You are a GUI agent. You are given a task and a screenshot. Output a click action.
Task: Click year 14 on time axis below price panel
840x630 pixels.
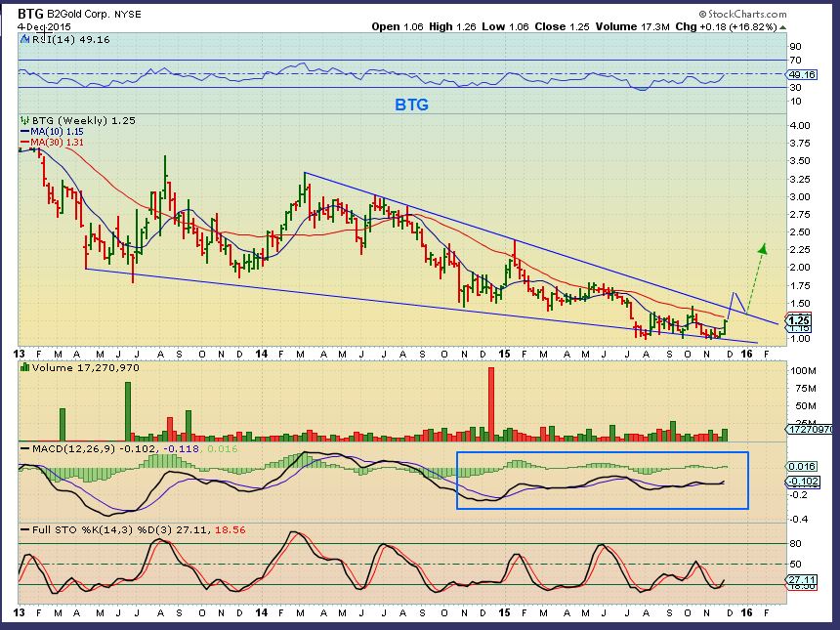click(261, 355)
